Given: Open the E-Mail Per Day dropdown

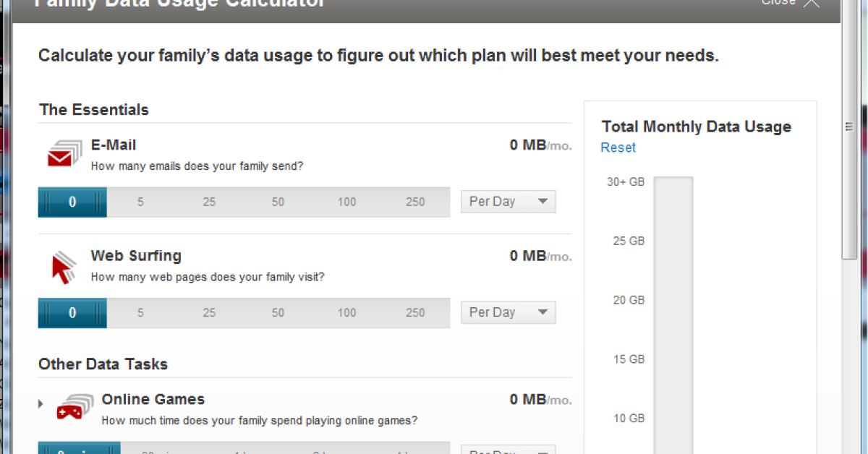Looking at the screenshot, I should (508, 202).
